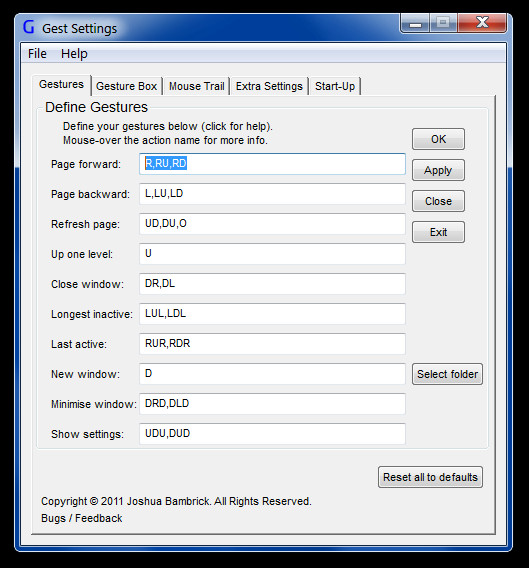Select the Gestures tab
529x568 pixels.
point(61,85)
